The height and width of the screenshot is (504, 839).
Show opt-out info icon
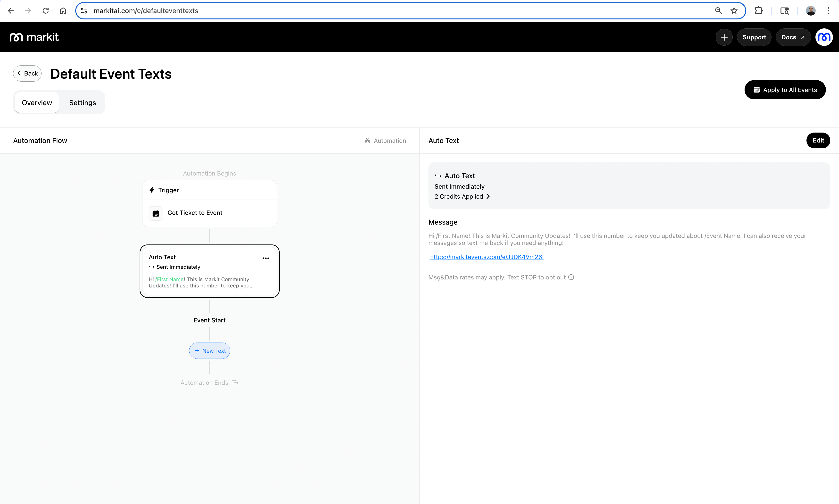pos(571,277)
